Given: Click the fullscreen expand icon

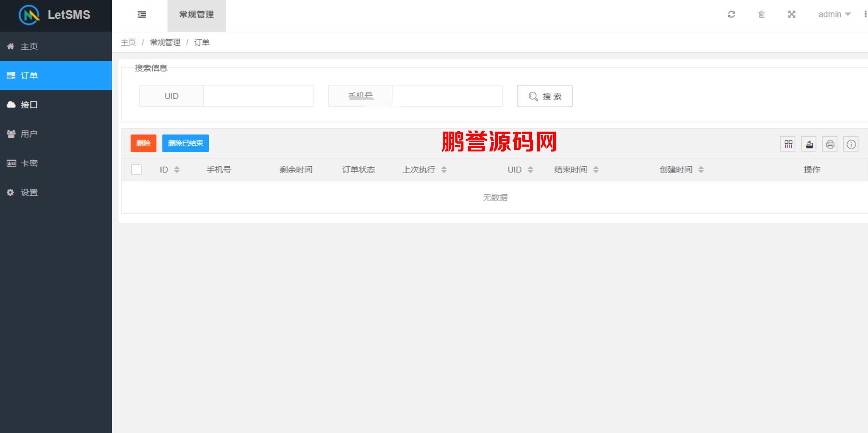Looking at the screenshot, I should [x=792, y=15].
